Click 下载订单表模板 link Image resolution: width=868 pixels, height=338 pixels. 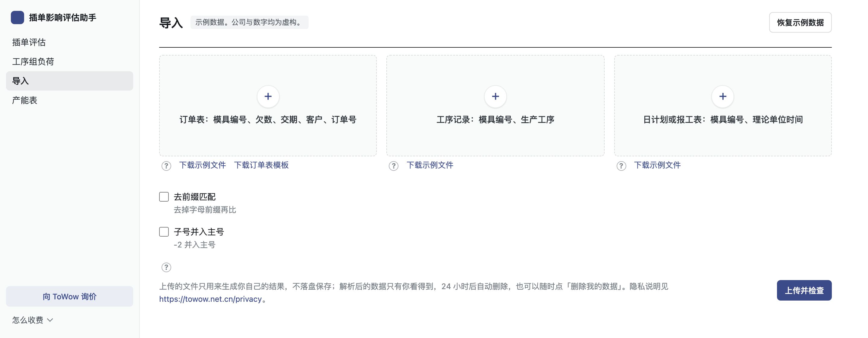click(x=261, y=165)
